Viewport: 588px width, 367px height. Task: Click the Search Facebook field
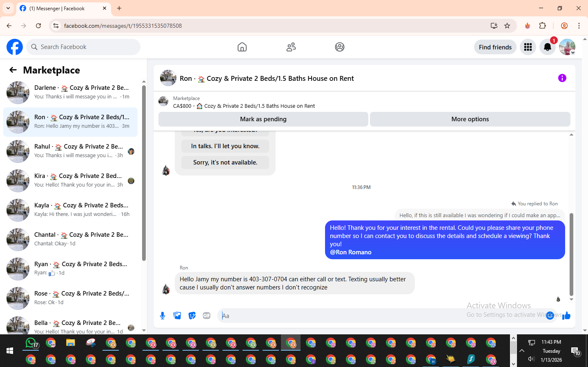(x=83, y=47)
